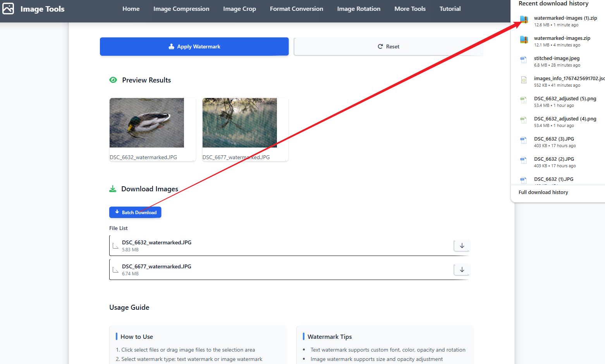Click the stitched-image.jpeg file icon

tap(524, 60)
